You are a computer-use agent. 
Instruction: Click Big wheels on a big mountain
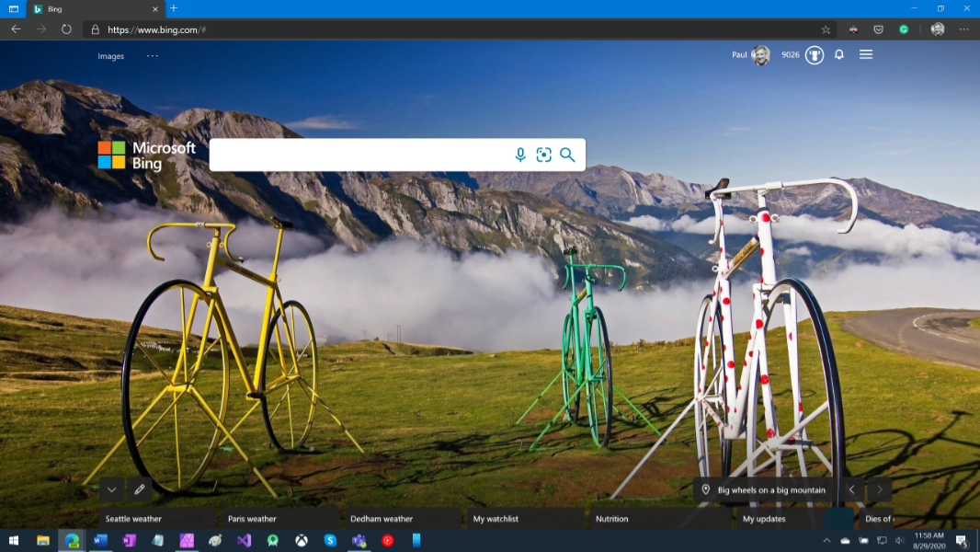click(x=770, y=490)
